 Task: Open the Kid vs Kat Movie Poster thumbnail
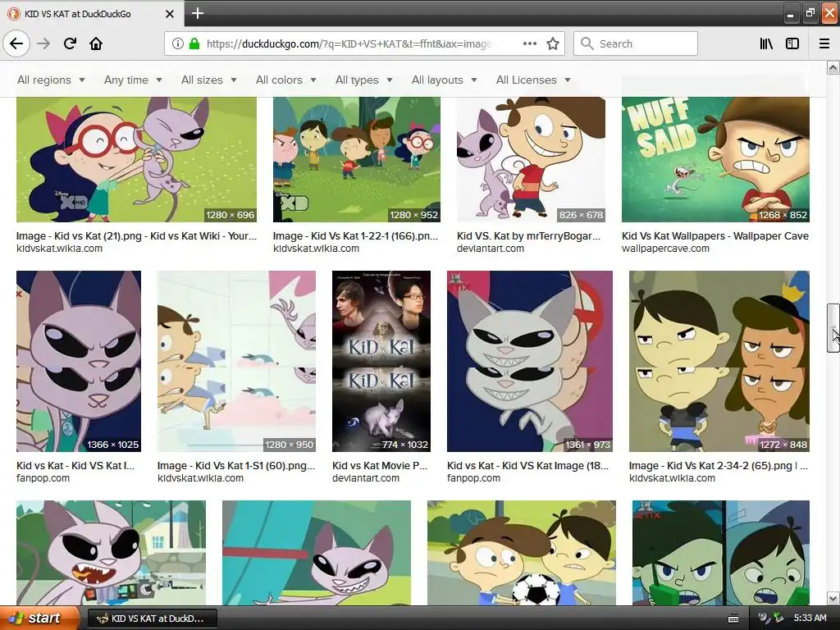(x=381, y=361)
